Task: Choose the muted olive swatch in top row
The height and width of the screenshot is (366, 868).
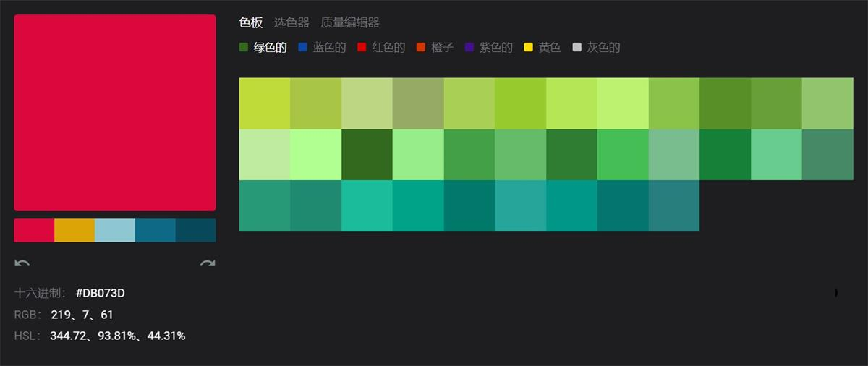Action: [418, 103]
